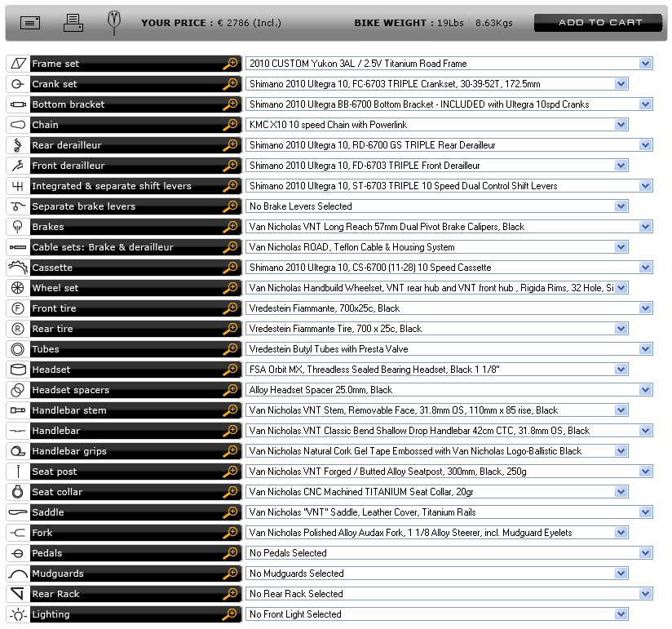Click the printer icon in top bar
Viewport: 672px width, 629px height.
pyautogui.click(x=73, y=23)
